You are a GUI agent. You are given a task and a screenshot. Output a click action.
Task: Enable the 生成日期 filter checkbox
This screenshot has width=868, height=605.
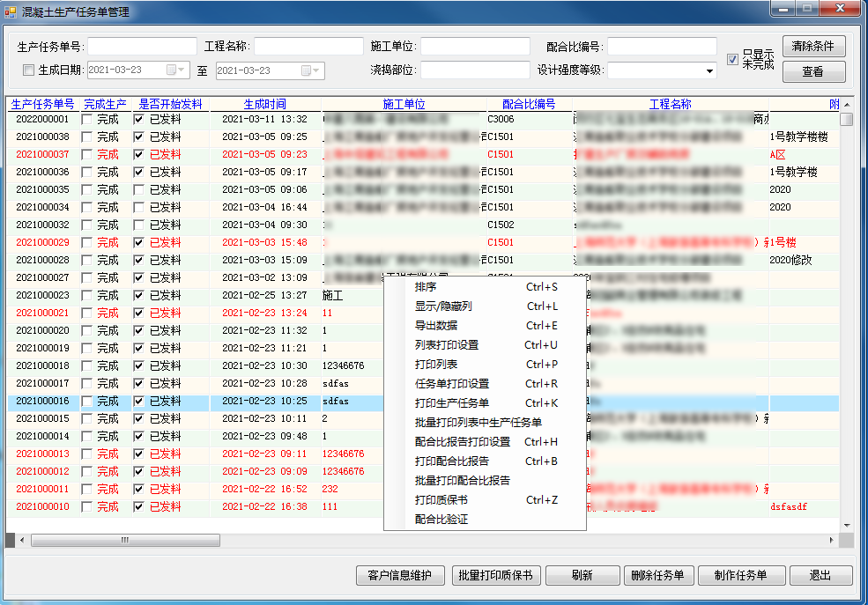(28, 70)
